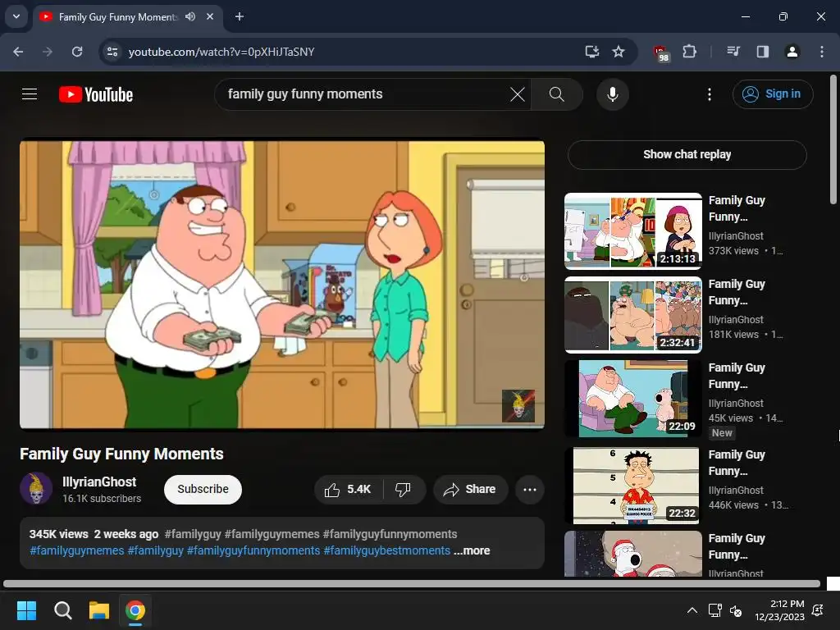Screen dimensions: 840x630
Task: Open the YouTube hamburger guide menu
Action: [30, 94]
